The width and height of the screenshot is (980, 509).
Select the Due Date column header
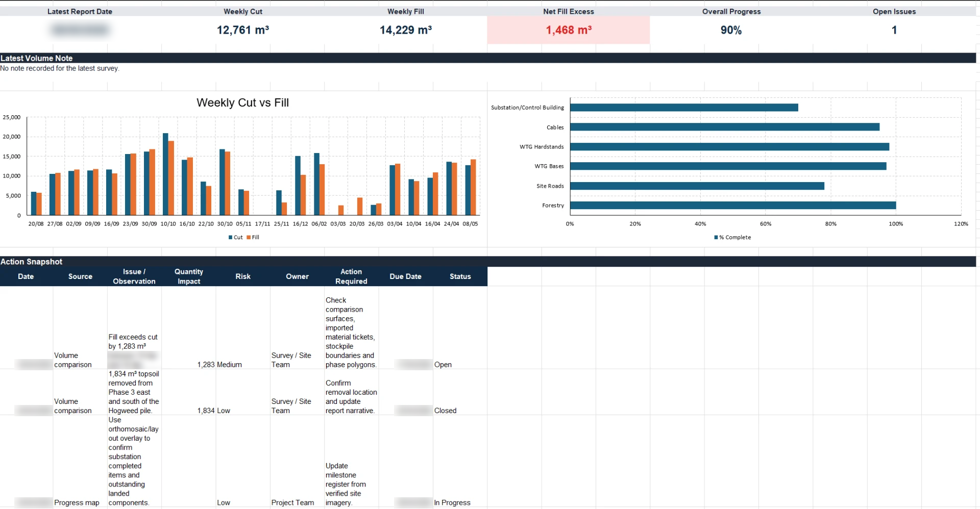(406, 276)
